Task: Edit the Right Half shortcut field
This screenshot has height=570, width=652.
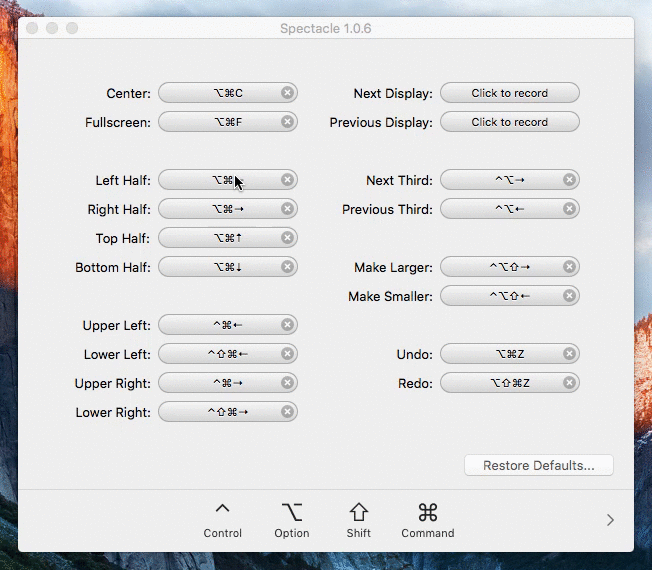Action: 228,209
